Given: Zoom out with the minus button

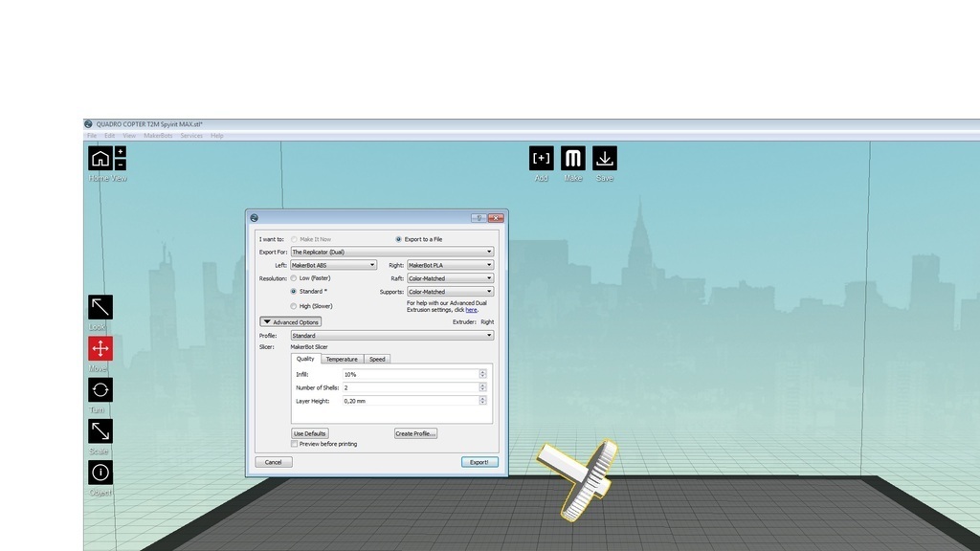Looking at the screenshot, I should [x=120, y=165].
